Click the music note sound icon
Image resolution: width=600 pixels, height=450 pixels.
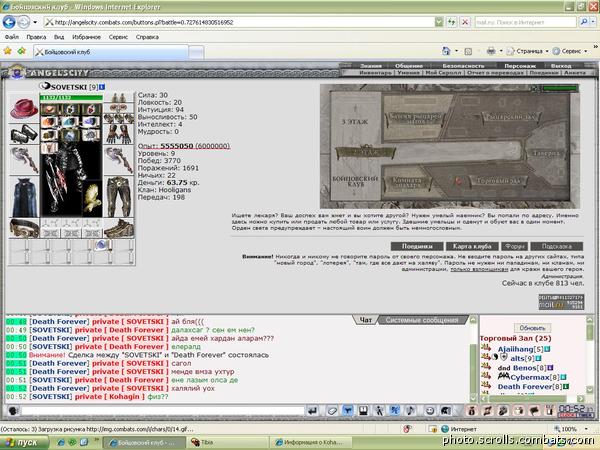pos(410,411)
